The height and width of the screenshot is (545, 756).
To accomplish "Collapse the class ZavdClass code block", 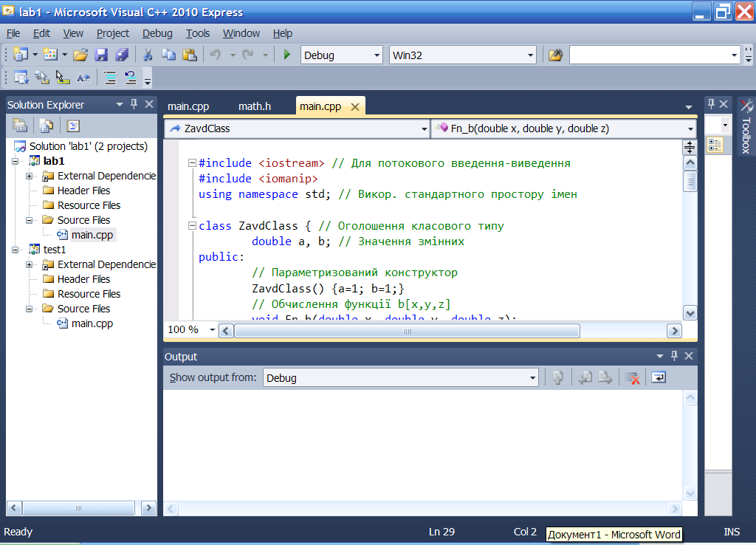I will coord(192,225).
